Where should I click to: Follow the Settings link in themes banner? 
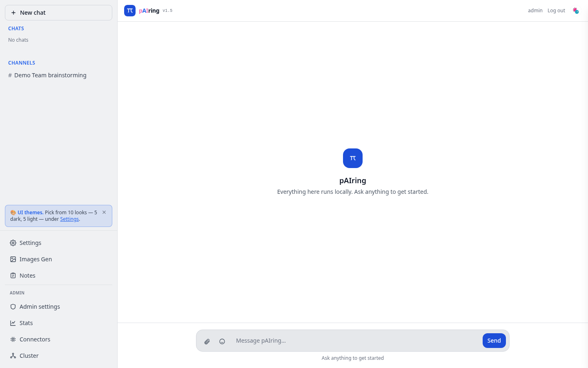(x=69, y=219)
